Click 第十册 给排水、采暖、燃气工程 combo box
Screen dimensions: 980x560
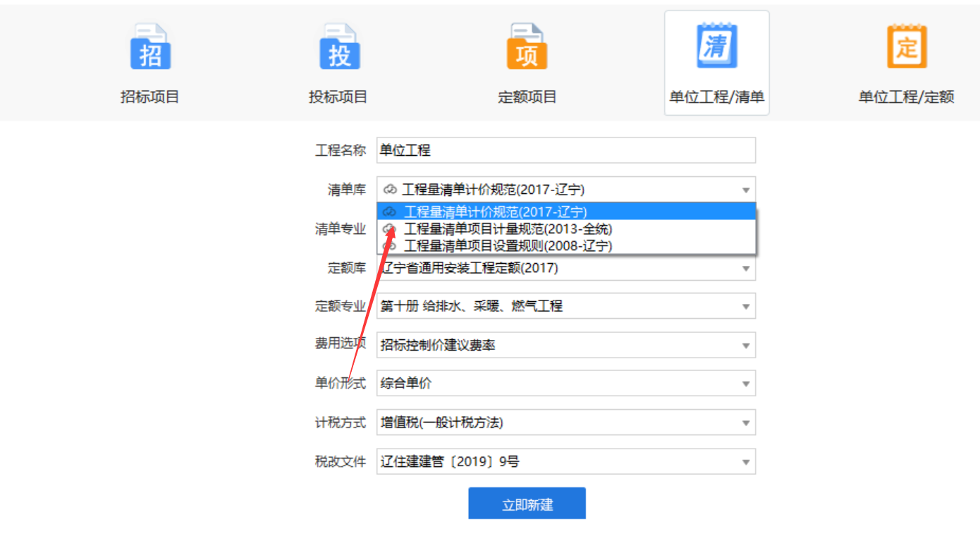coord(566,306)
